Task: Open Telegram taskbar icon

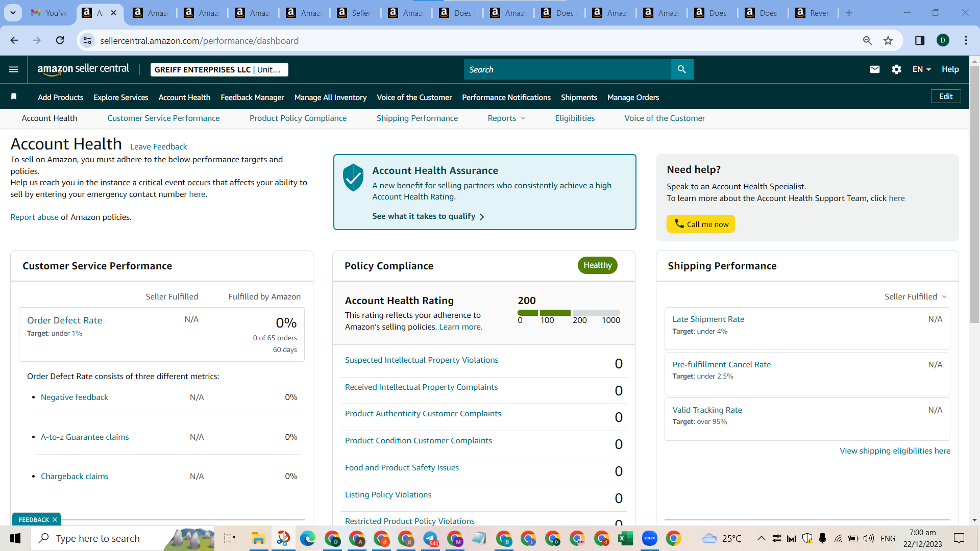Action: tap(430, 538)
